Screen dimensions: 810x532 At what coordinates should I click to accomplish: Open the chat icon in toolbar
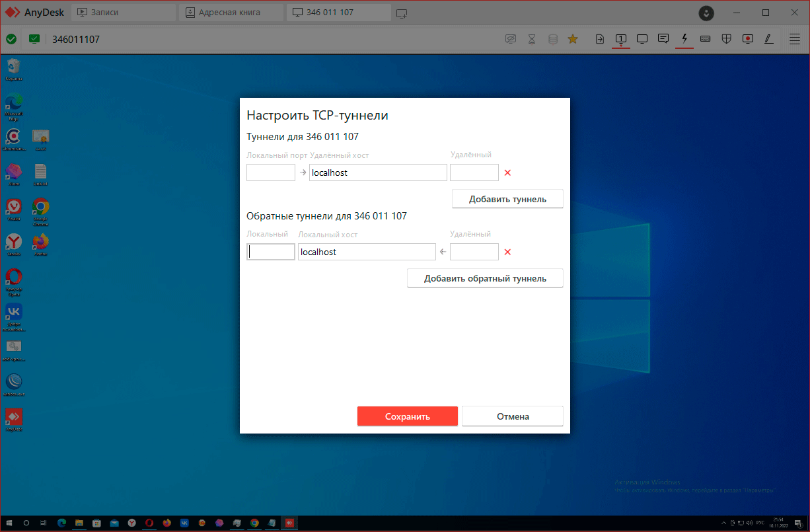pyautogui.click(x=663, y=39)
